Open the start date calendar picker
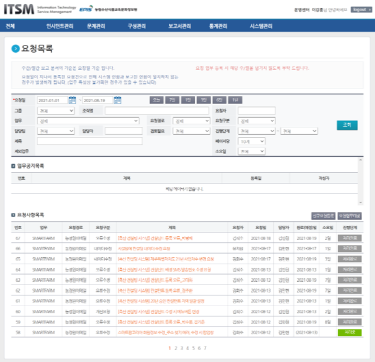 coord(72,100)
